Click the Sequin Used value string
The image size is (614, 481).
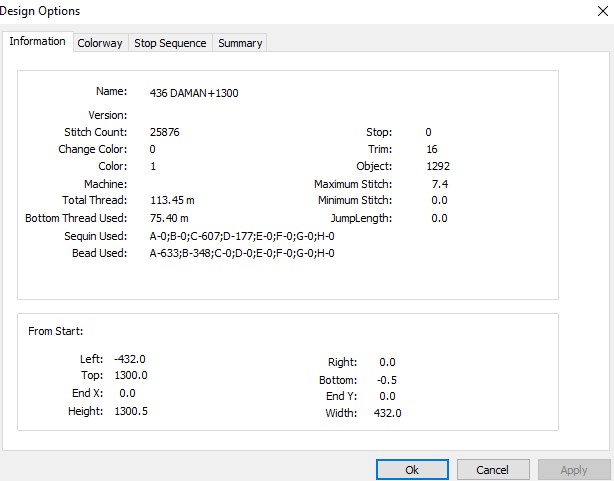tap(242, 236)
